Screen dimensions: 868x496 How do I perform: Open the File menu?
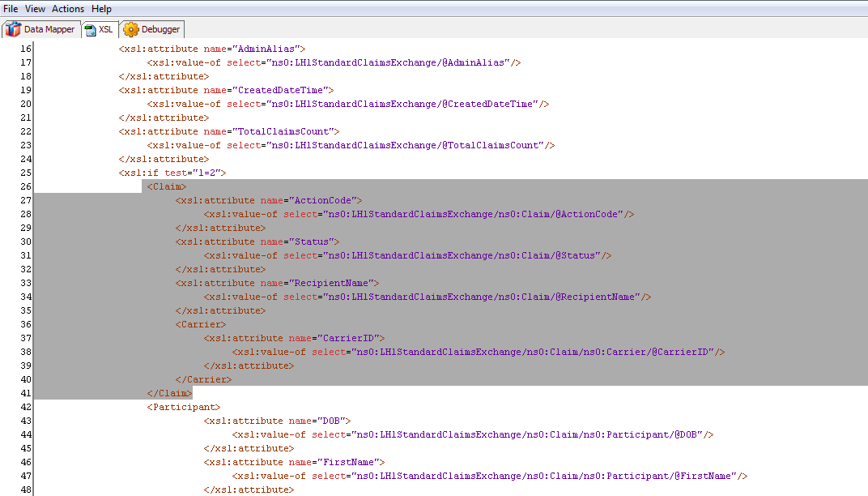click(11, 9)
